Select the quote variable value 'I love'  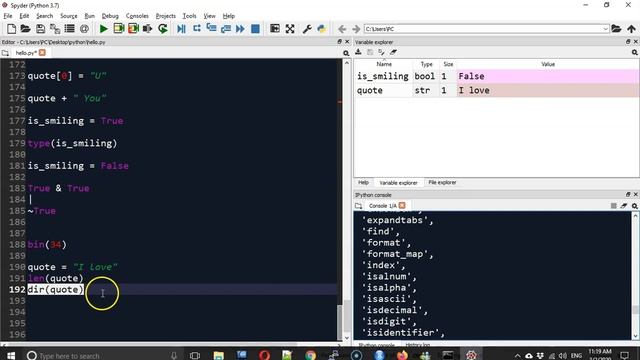click(x=547, y=90)
